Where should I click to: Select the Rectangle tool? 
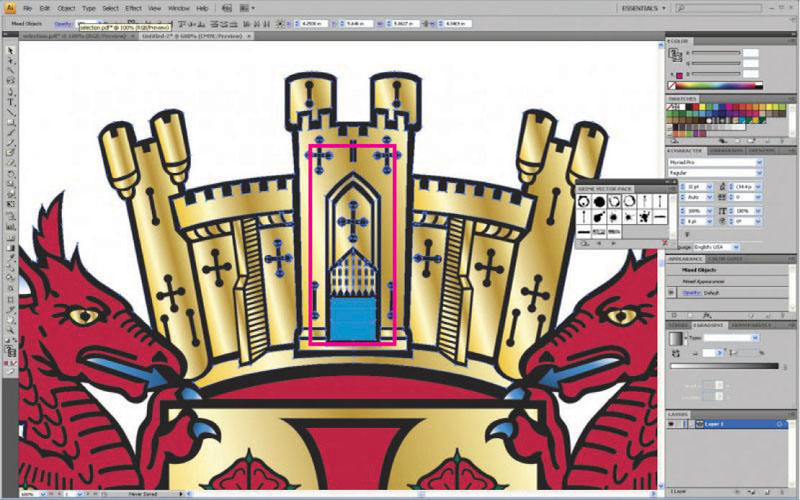pyautogui.click(x=11, y=122)
